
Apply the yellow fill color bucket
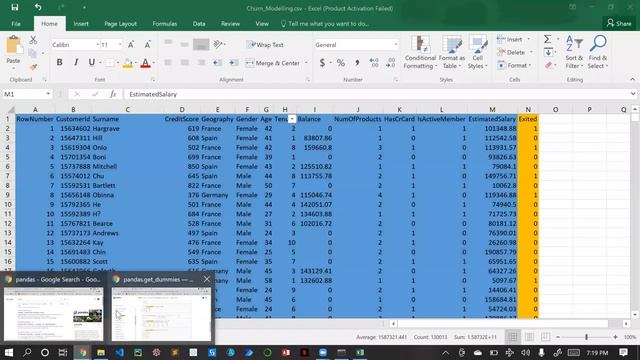(127, 63)
